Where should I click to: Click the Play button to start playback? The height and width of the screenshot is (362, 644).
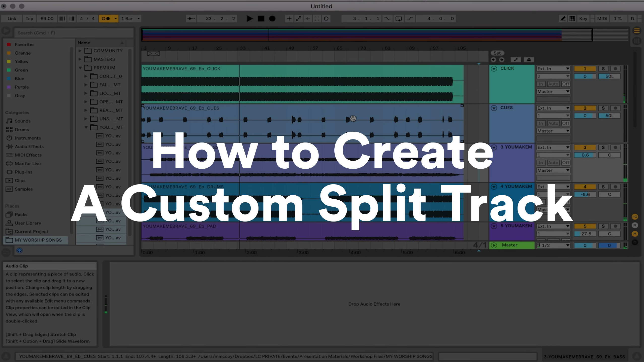pos(249,19)
